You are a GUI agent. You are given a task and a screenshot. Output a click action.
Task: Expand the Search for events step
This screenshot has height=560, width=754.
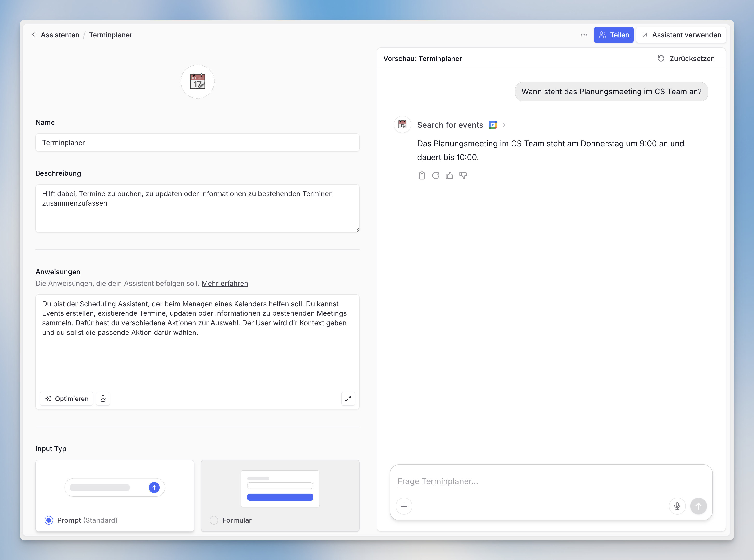click(504, 125)
